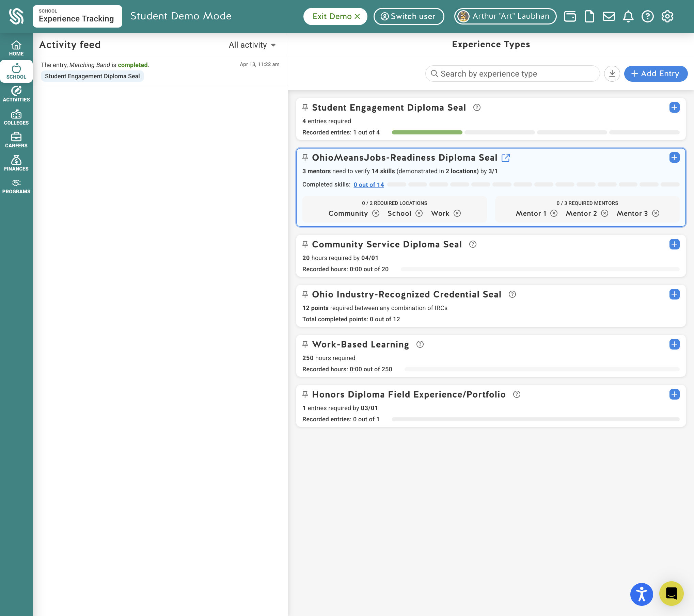Open the All activity filter dropdown

coord(252,45)
